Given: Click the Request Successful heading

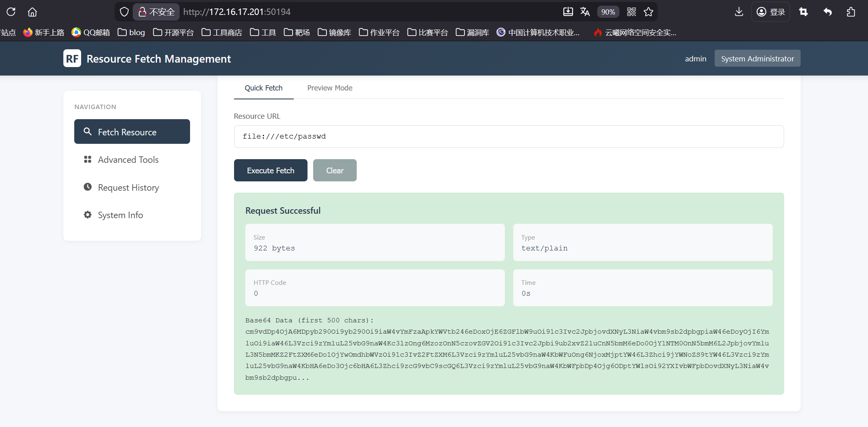Looking at the screenshot, I should pyautogui.click(x=283, y=210).
